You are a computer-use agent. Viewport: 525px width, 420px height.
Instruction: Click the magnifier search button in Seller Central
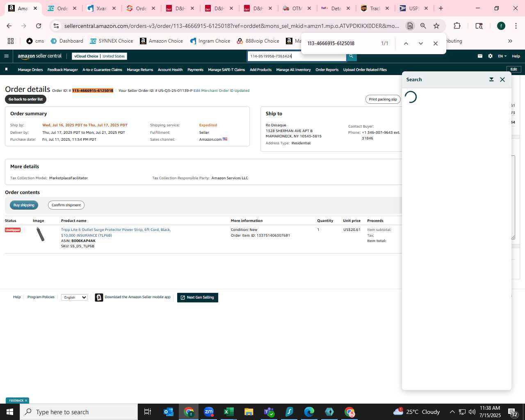pos(351,56)
